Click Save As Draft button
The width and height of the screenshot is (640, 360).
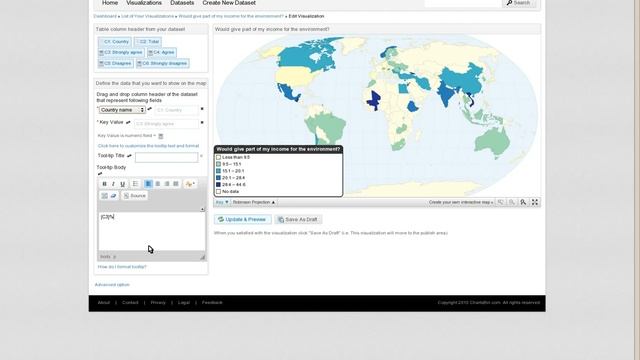[x=298, y=220]
